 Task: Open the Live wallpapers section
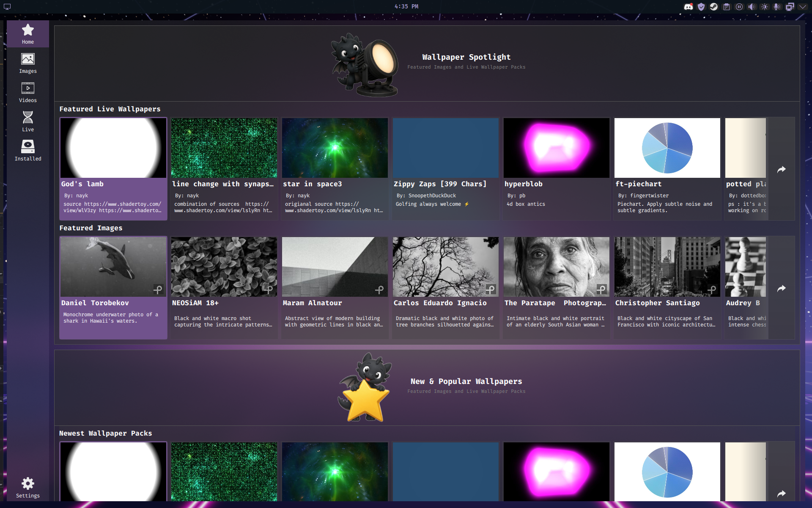click(x=28, y=121)
